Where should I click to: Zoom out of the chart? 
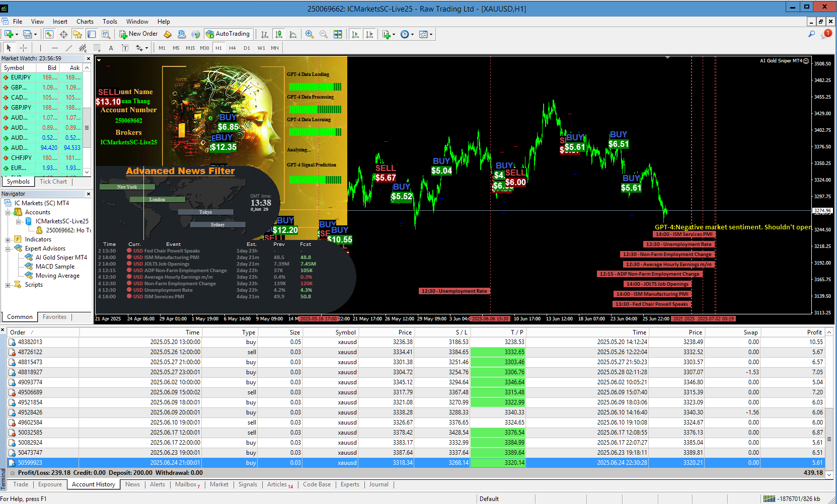coord(324,34)
